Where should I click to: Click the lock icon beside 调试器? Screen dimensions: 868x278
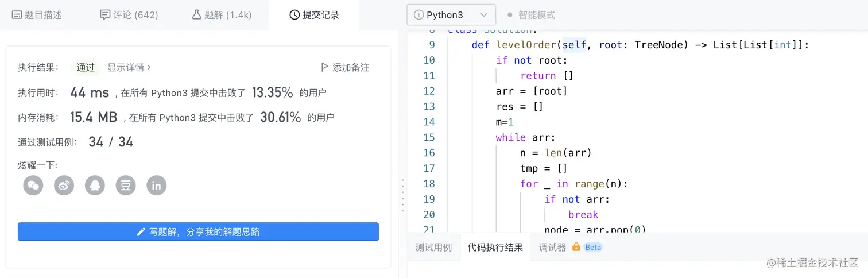pyautogui.click(x=576, y=247)
